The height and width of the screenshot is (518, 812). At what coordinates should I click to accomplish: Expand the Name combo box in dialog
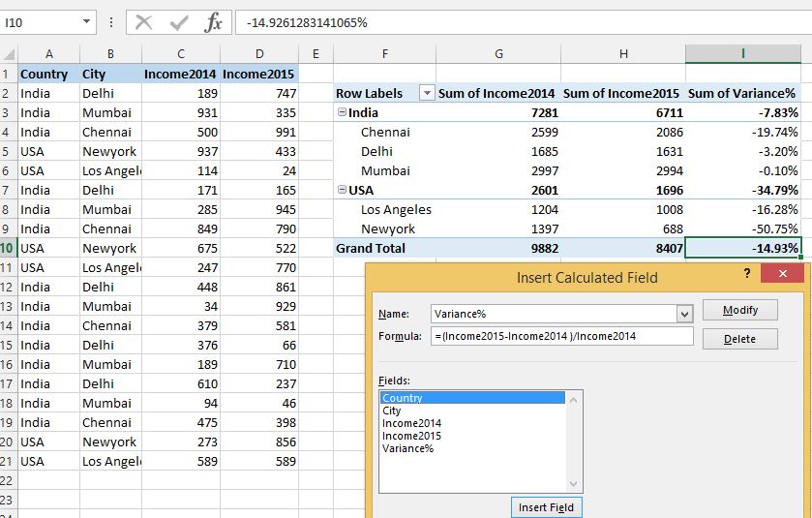(x=685, y=314)
